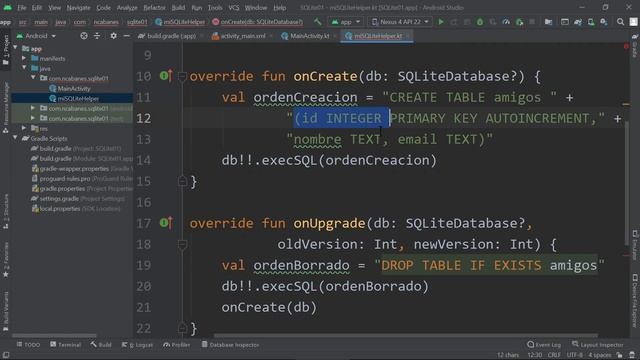Click the red error indicator atop editor scrollbar
The height and width of the screenshot is (360, 640).
click(x=626, y=47)
